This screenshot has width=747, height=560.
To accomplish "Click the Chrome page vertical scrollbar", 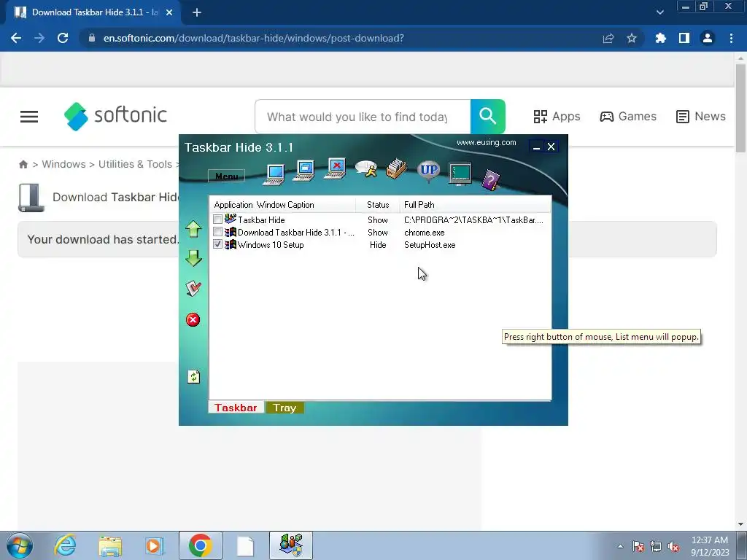I will [x=740, y=108].
